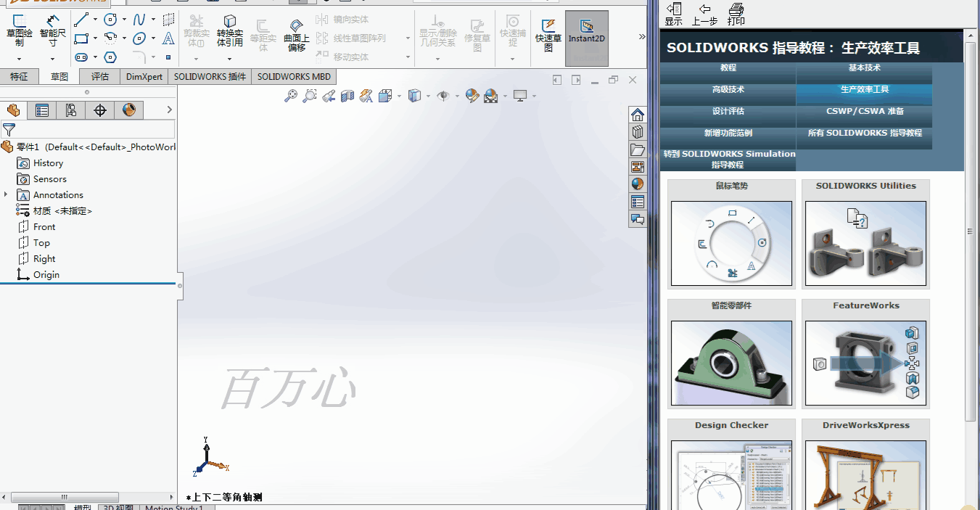Switch to the SOLIDWORKS 插件 tab

pos(210,76)
